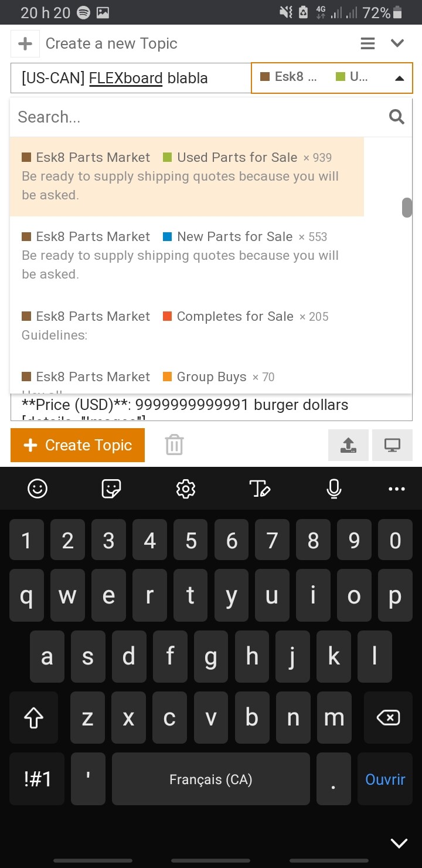The image size is (422, 868).
Task: Collapse the composer with the chevron-down icon
Action: pos(397,43)
